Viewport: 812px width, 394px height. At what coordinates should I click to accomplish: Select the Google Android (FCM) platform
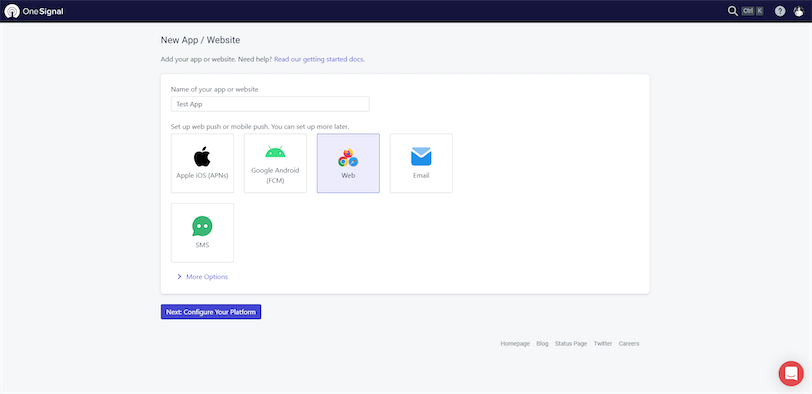click(275, 163)
